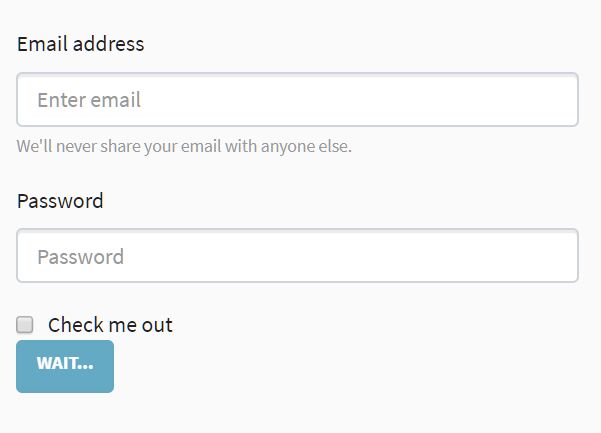Click on the Enter email placeholder text
The height and width of the screenshot is (433, 601).
point(89,100)
